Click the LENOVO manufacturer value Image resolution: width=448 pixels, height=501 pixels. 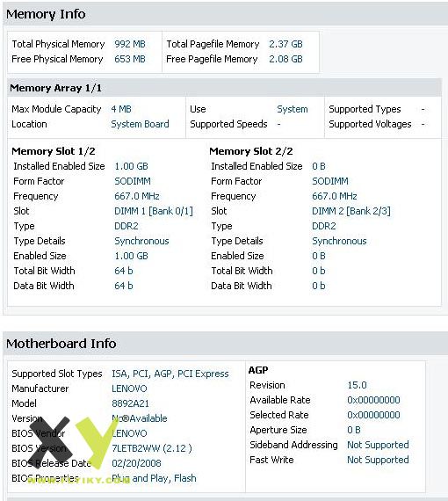[x=129, y=388]
